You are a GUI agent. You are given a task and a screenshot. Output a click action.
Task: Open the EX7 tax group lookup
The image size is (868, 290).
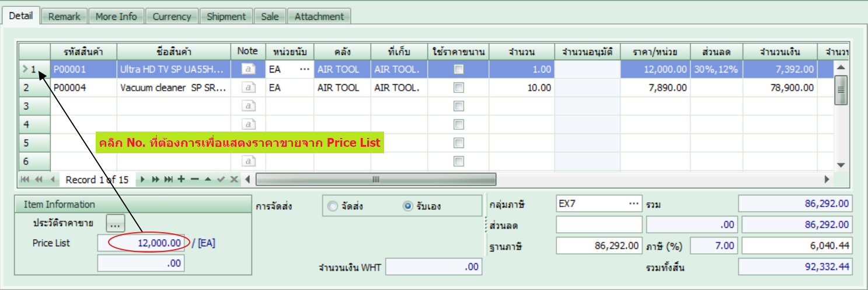coord(633,203)
